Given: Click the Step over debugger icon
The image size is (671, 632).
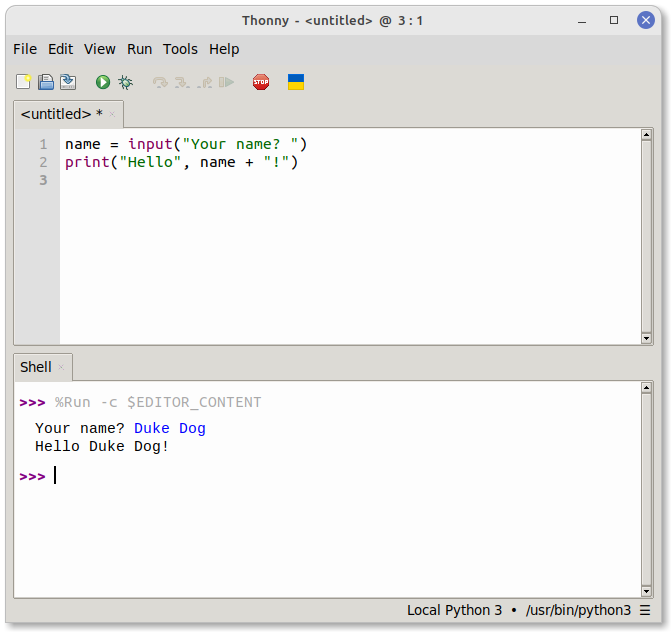Looking at the screenshot, I should (x=160, y=82).
